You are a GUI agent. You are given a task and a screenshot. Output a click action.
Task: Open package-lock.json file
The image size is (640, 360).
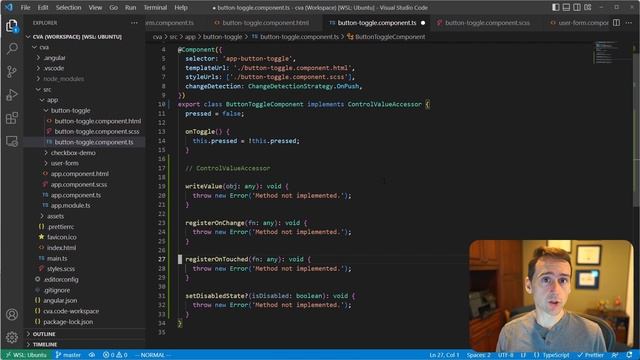(x=84, y=322)
